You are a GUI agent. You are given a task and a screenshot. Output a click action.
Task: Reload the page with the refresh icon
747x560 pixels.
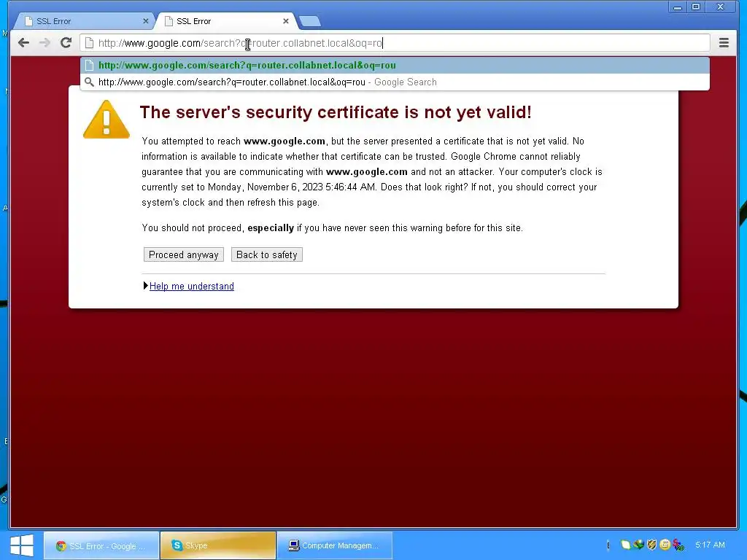[66, 43]
